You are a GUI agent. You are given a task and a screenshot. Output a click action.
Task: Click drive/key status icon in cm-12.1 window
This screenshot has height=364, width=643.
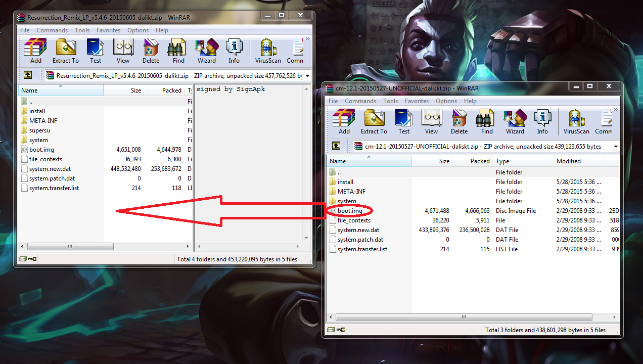(335, 330)
